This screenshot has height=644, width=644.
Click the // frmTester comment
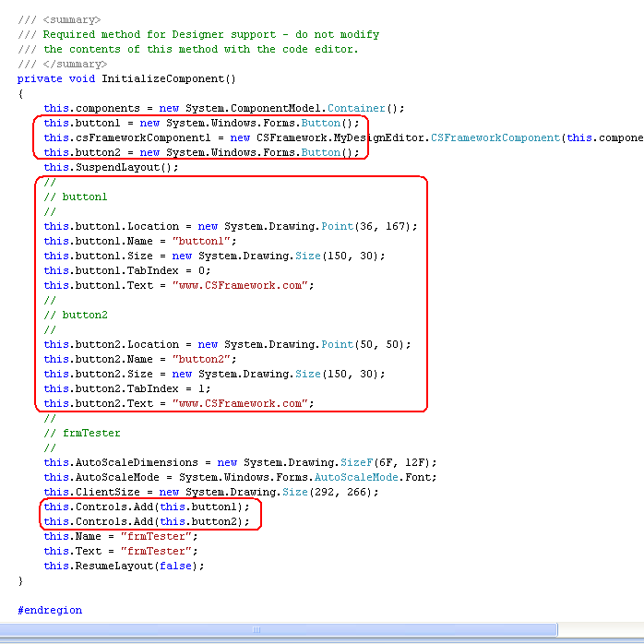click(x=82, y=433)
